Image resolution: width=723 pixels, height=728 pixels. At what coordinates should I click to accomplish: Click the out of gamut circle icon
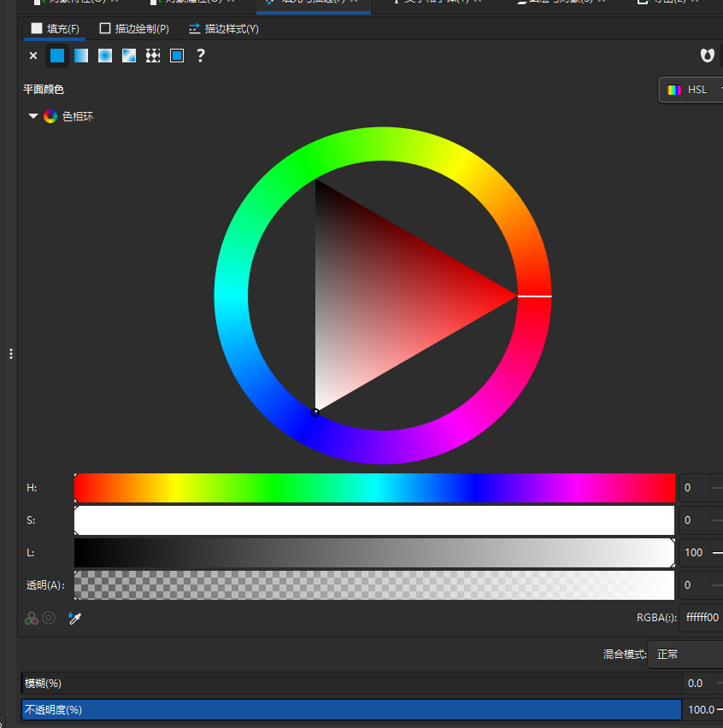[x=49, y=618]
